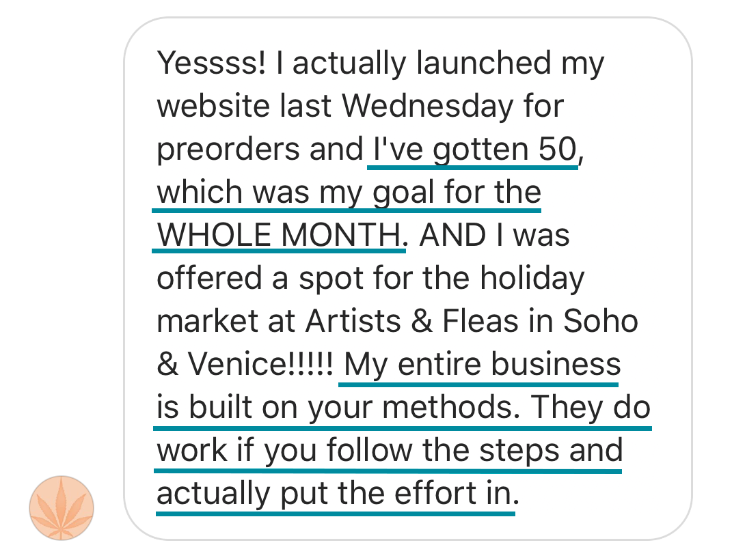Click "AND I was" in the message

[495, 236]
